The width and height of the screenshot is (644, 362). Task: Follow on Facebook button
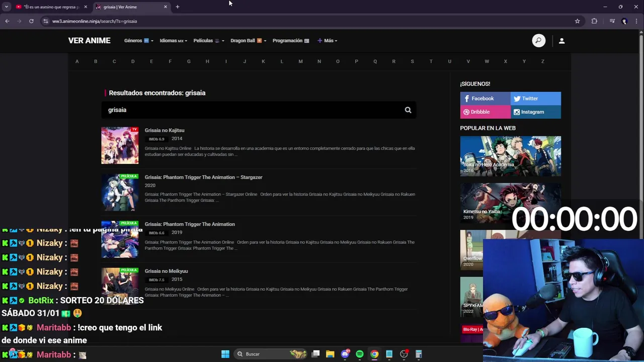(x=485, y=99)
